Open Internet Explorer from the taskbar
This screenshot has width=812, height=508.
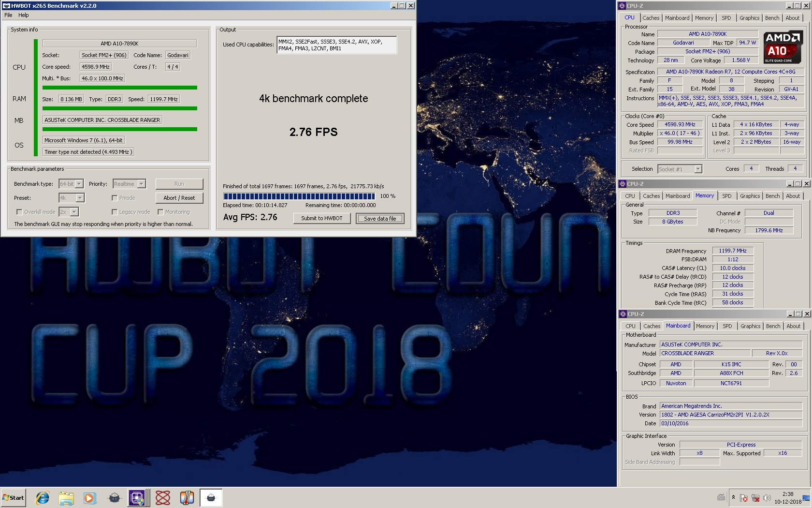point(43,497)
